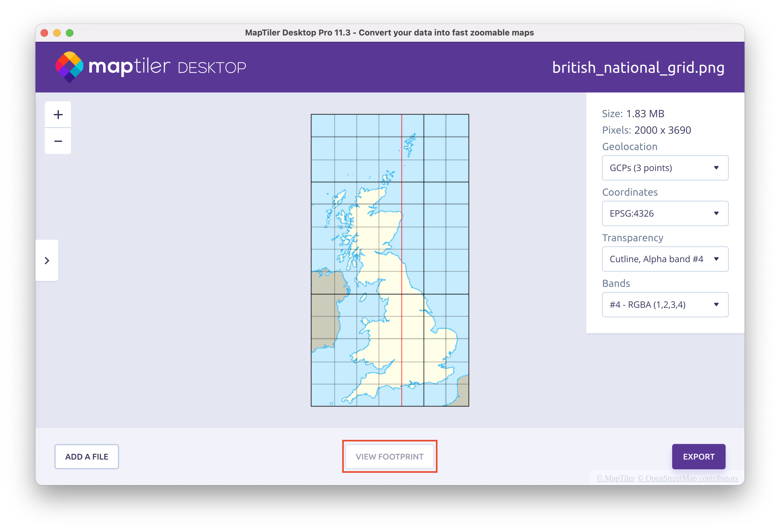Click the Bands dropdown arrow
Screen dimensions: 780x532
click(x=716, y=305)
